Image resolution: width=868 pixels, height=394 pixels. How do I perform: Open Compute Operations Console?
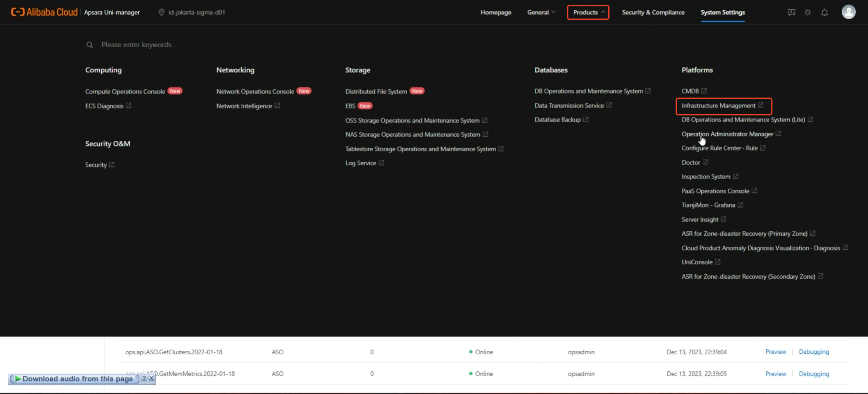[x=125, y=91]
